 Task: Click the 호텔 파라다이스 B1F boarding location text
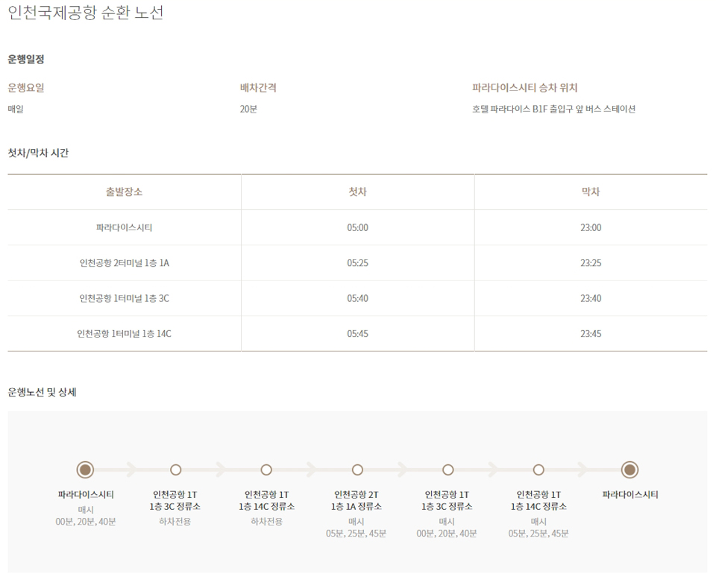[553, 110]
